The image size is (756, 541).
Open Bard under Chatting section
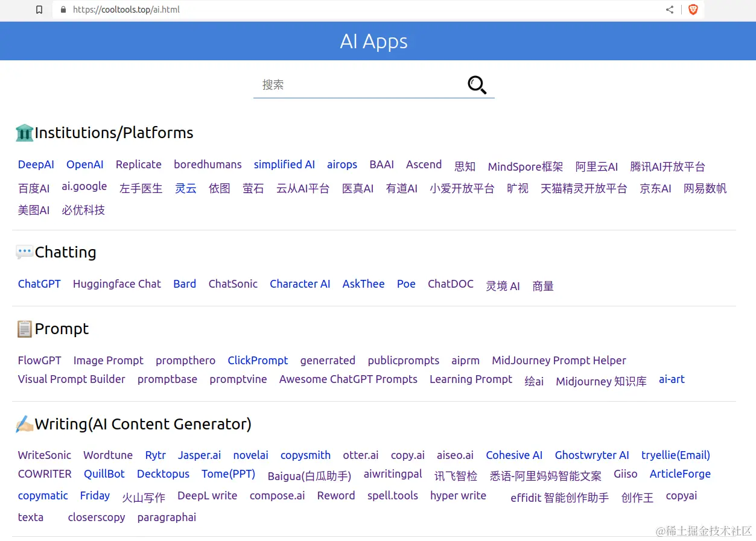point(185,283)
